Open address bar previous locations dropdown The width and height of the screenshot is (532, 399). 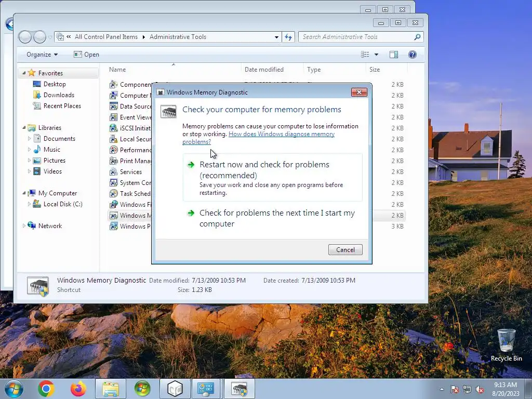click(276, 37)
